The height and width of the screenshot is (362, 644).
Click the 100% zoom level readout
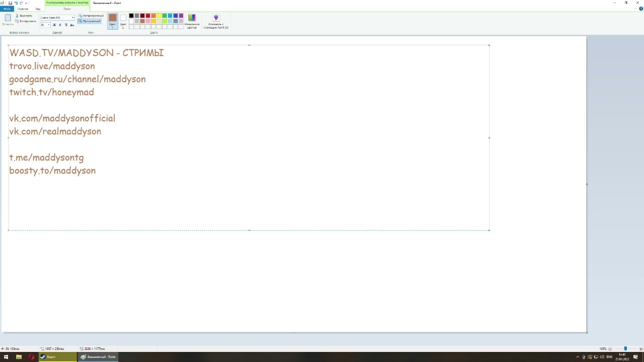tap(602, 349)
